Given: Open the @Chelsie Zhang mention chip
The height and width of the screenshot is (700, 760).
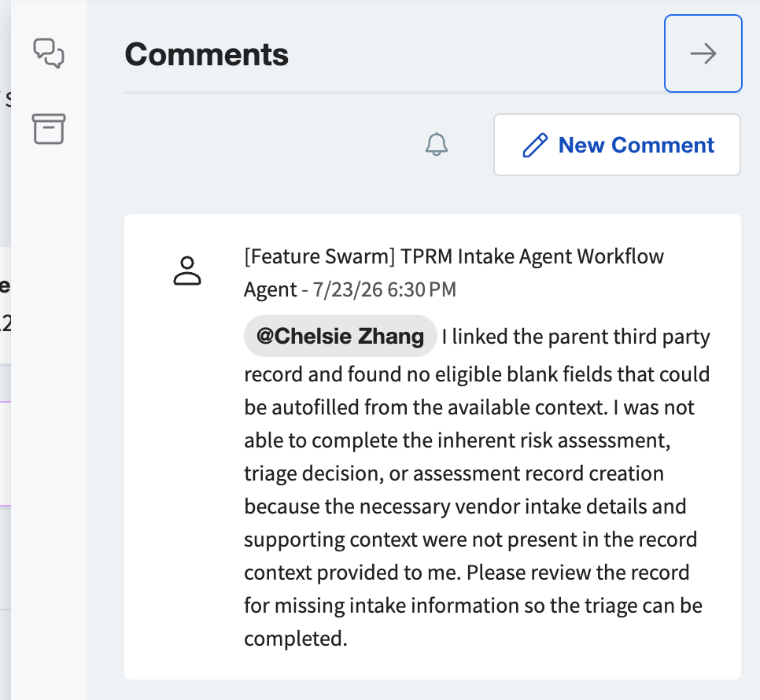Looking at the screenshot, I should 340,336.
